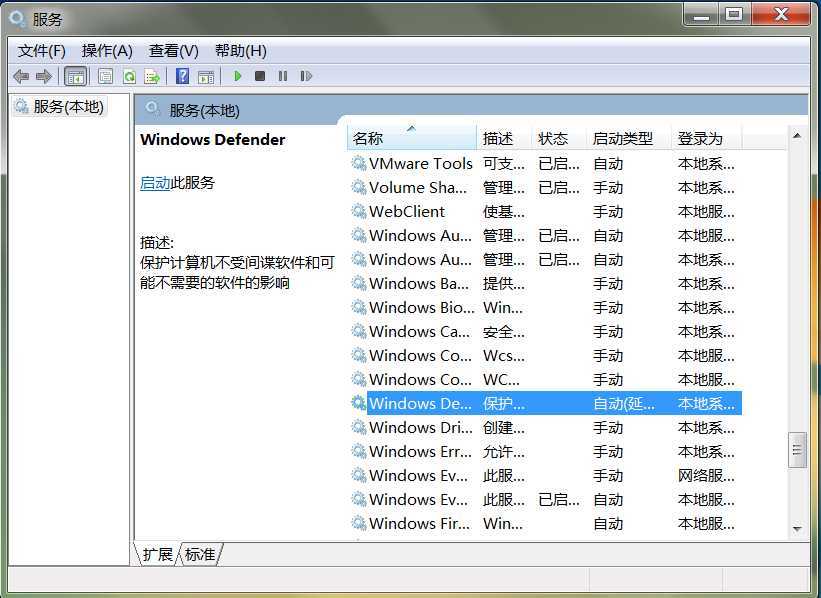Open the 操作(A) menu
Image resolution: width=821 pixels, height=598 pixels.
(107, 51)
